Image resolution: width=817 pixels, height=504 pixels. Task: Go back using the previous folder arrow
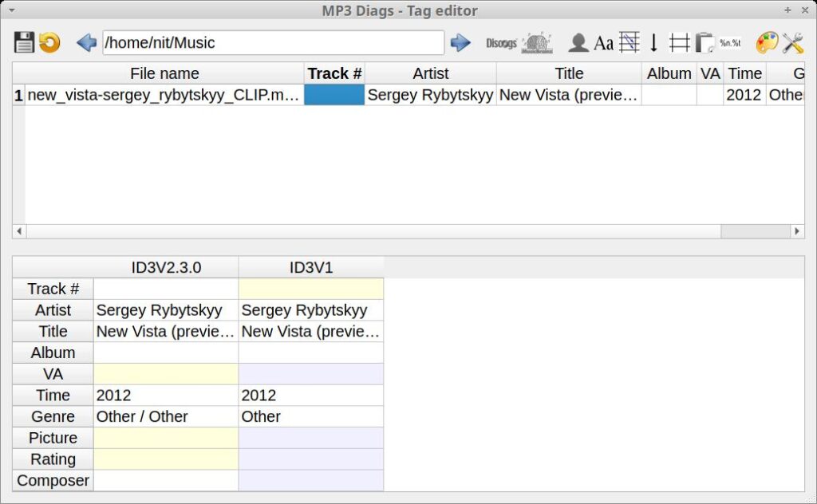coord(85,43)
